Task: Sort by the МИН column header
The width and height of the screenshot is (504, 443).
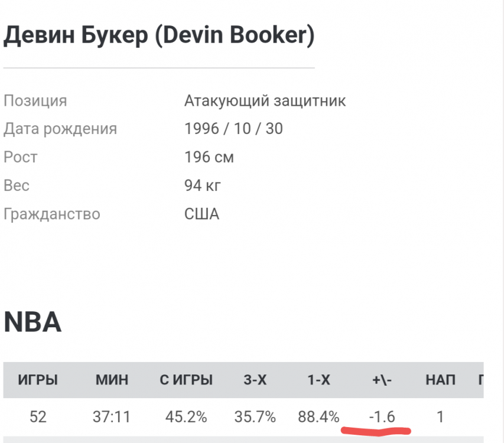Action: [112, 380]
